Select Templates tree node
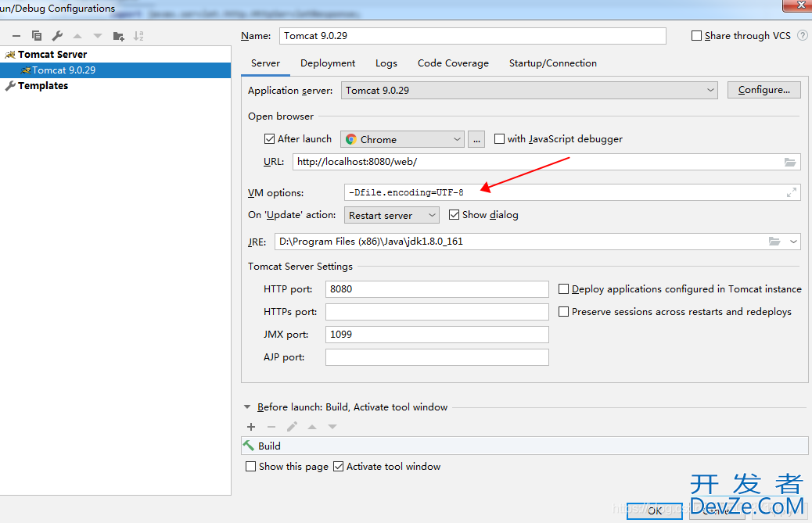The width and height of the screenshot is (812, 523). pos(43,85)
